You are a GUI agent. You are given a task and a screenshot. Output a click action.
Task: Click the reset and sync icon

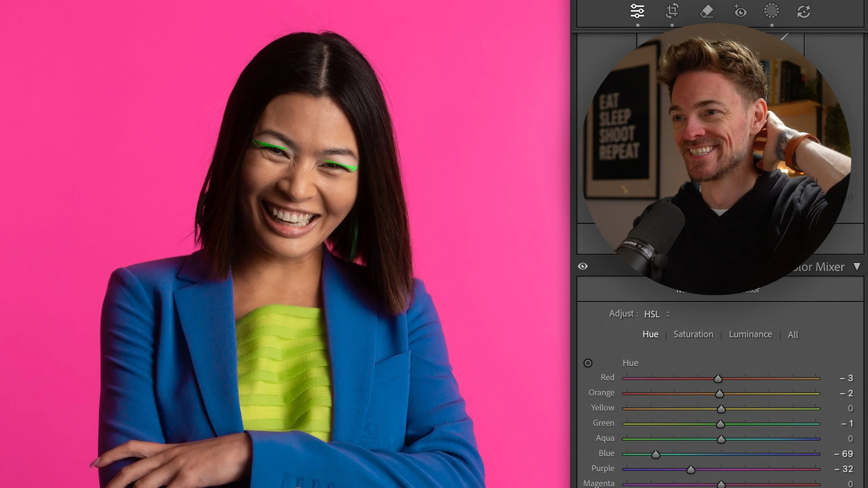point(803,11)
